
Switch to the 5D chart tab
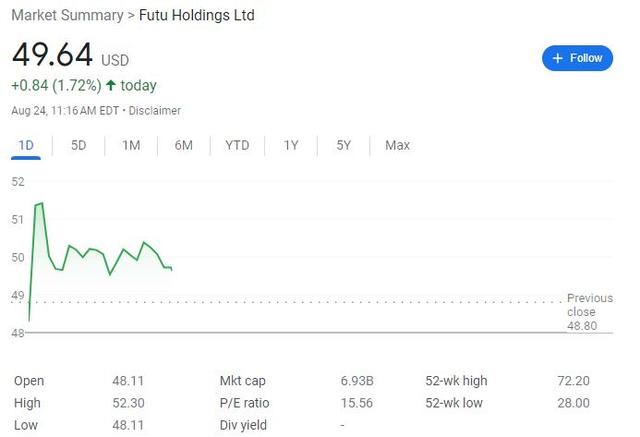point(78,145)
